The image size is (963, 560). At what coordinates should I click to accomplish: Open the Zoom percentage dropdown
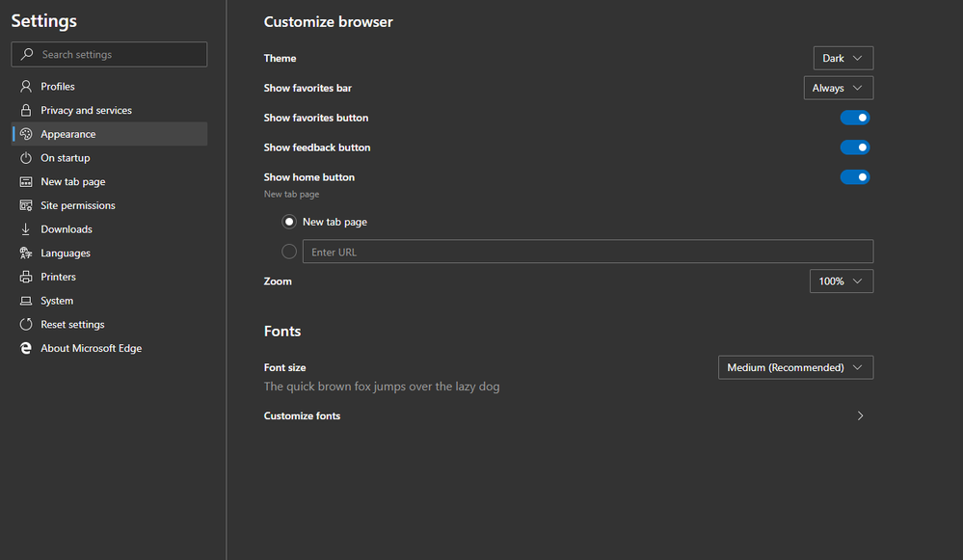[841, 281]
